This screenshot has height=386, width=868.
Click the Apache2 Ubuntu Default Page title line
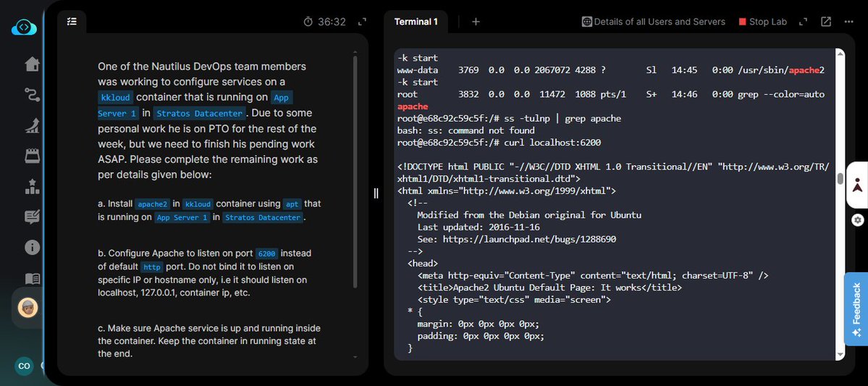(549, 288)
